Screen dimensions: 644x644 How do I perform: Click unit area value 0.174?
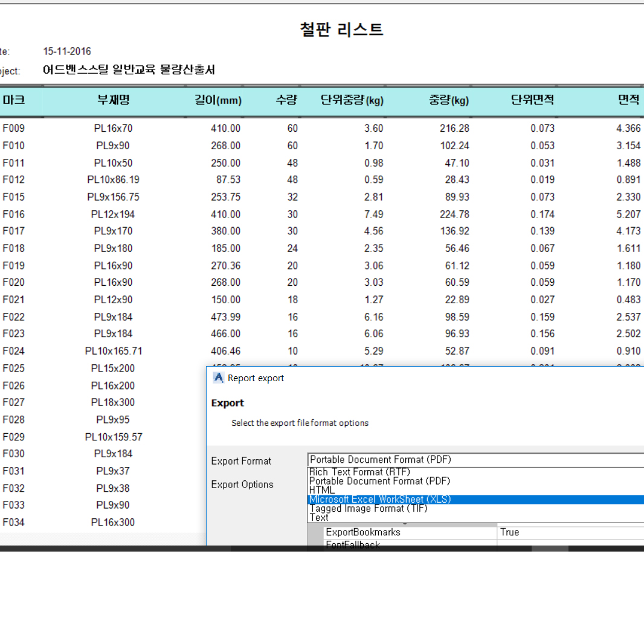[543, 214]
